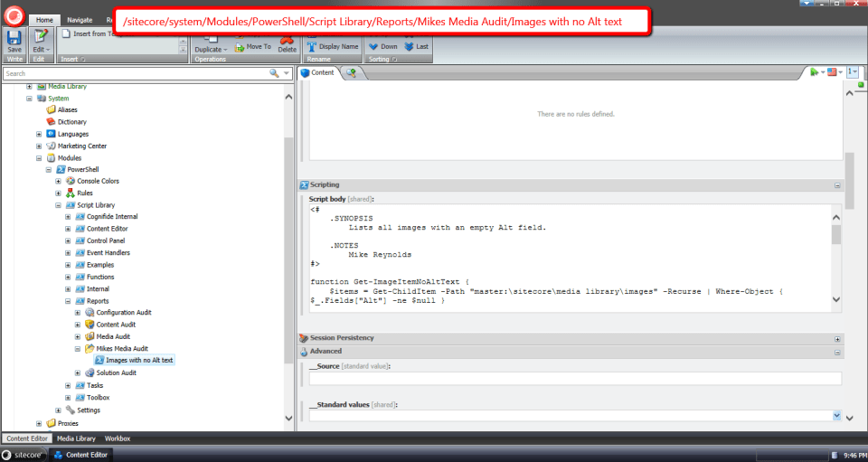Click the Configuration Audit gear icon

pyautogui.click(x=90, y=313)
